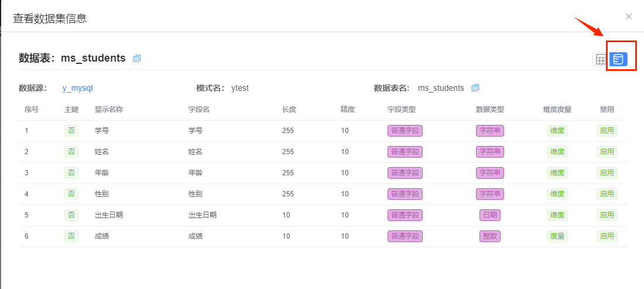The width and height of the screenshot is (644, 289).
Task: Click the 禁用 column header
Action: point(607,110)
